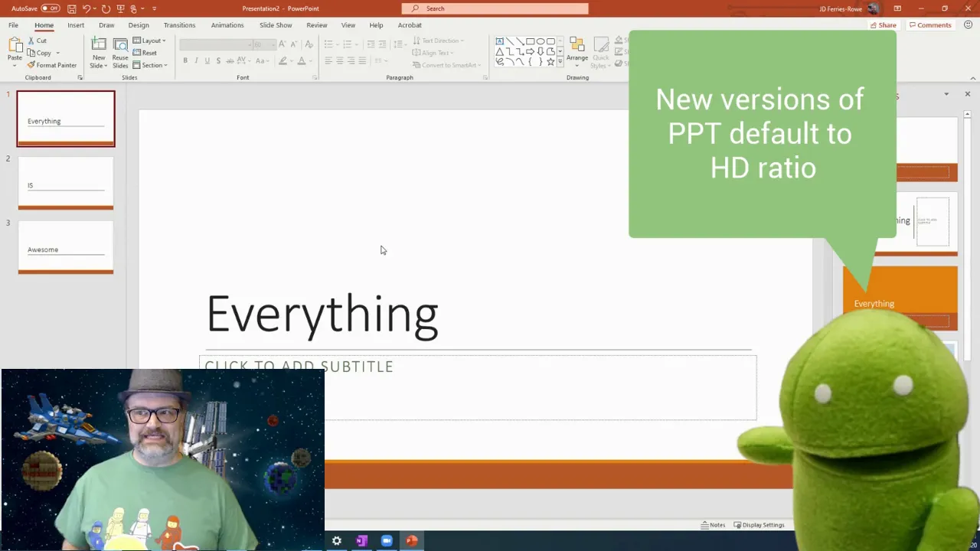Select slide 2 thumbnail 'IS'

tap(66, 183)
